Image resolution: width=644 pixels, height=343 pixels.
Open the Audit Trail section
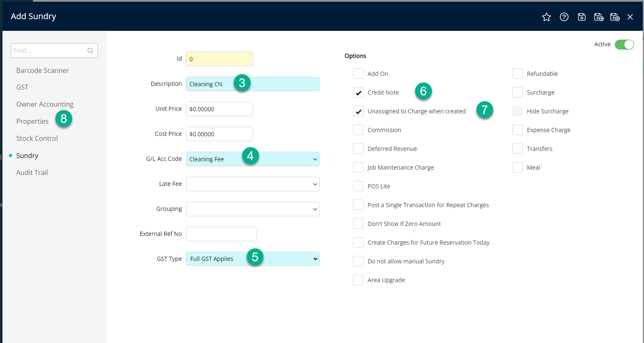32,173
